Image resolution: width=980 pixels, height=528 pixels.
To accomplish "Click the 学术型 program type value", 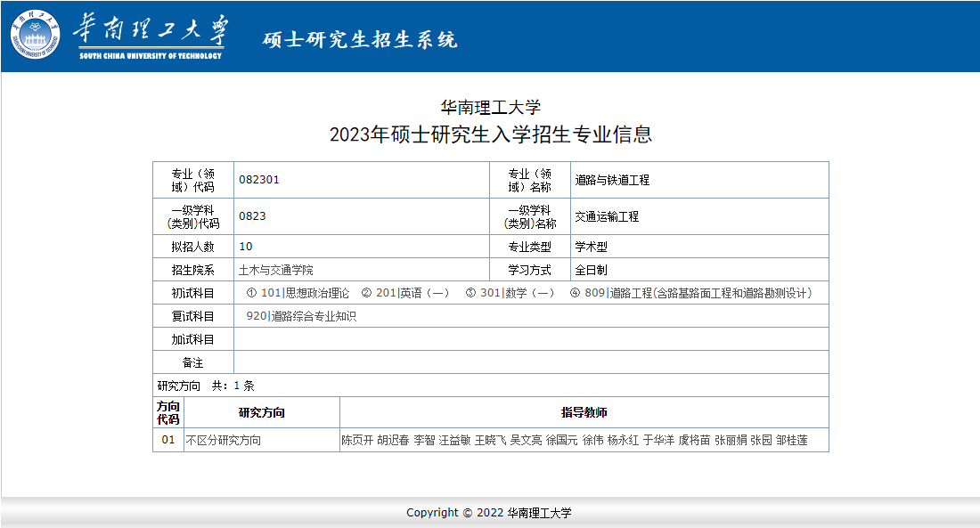I will (592, 247).
